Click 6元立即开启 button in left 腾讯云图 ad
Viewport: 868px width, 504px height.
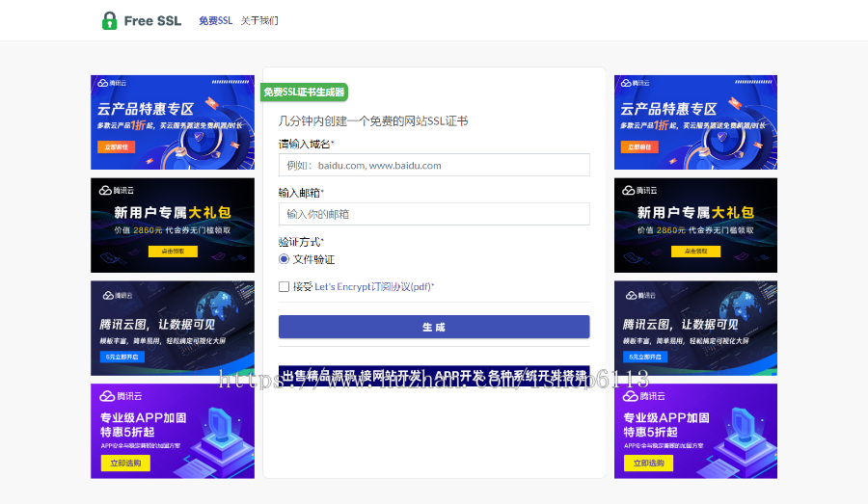point(122,357)
